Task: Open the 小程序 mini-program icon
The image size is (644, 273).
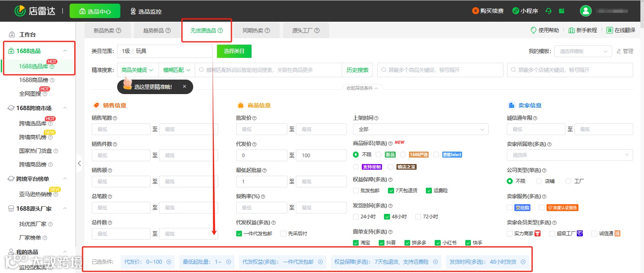Action: [516, 11]
